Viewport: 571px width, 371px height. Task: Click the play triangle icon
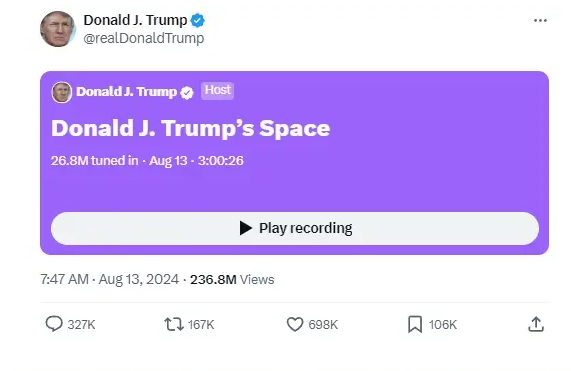(246, 228)
